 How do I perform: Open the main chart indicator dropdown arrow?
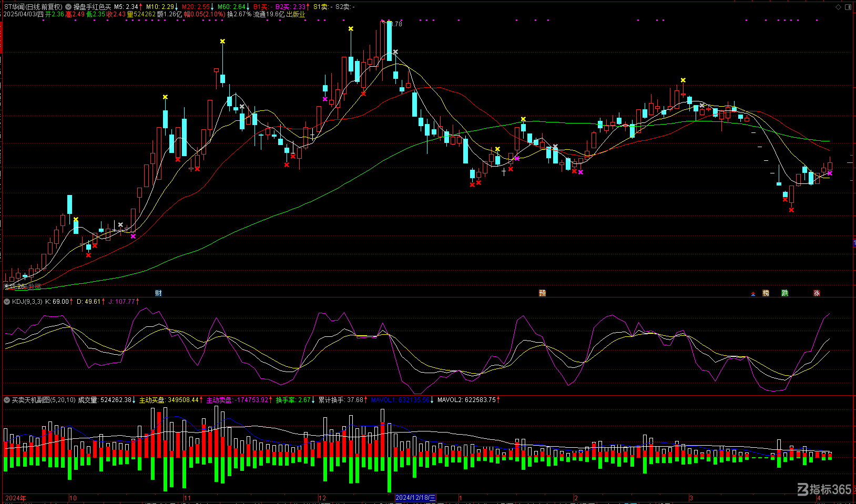pos(68,7)
